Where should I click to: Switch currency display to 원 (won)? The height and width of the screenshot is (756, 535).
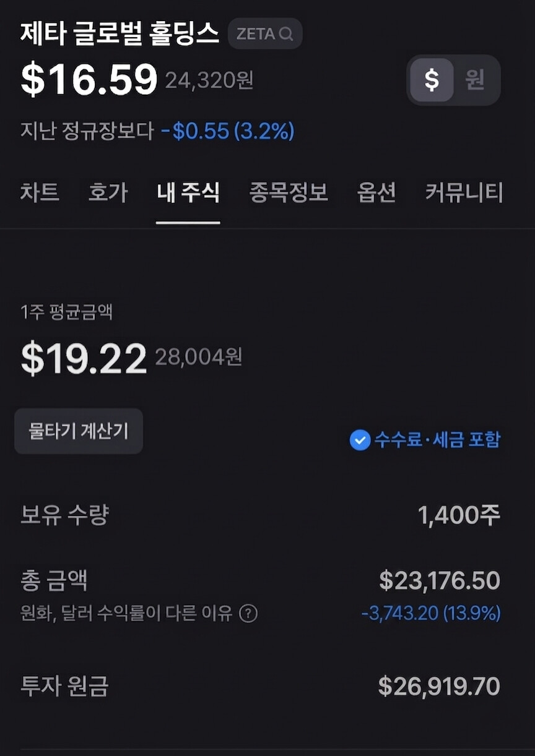pyautogui.click(x=475, y=80)
